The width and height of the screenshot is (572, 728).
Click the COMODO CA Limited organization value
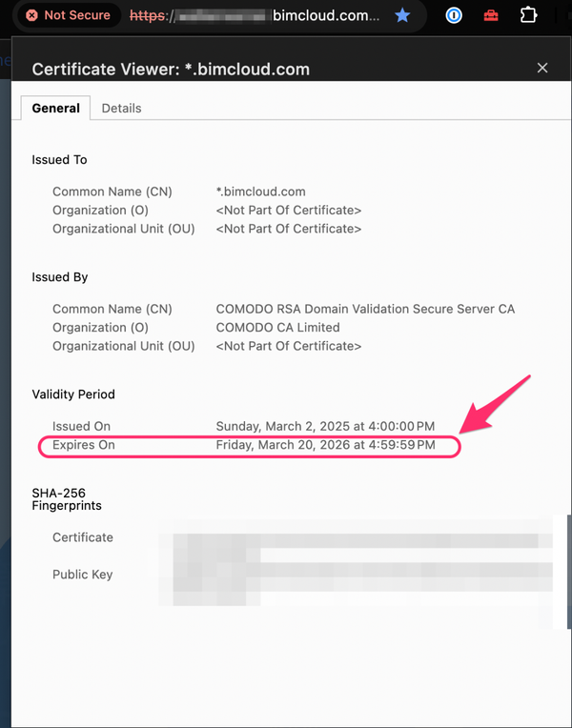(277, 328)
